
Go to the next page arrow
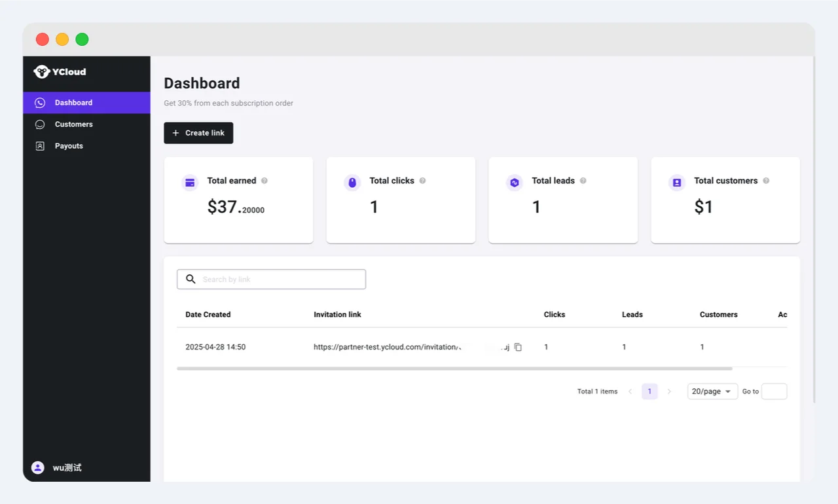click(x=669, y=391)
